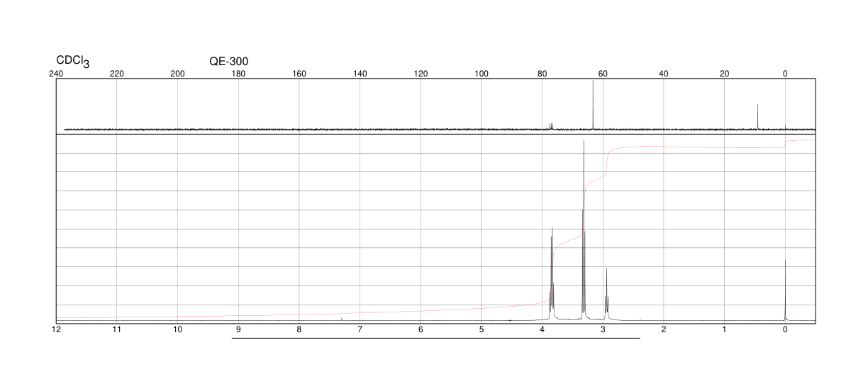Screen dimensions: 868x374
Task: Click the 240 tick on carbon axis
Action: (56, 73)
